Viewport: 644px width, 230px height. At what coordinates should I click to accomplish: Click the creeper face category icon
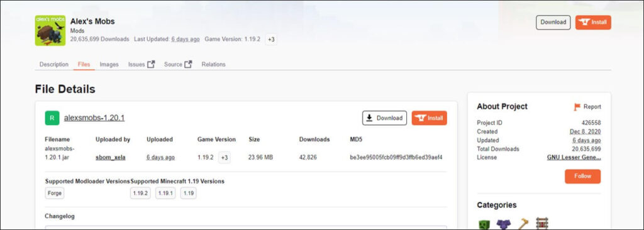point(484,224)
